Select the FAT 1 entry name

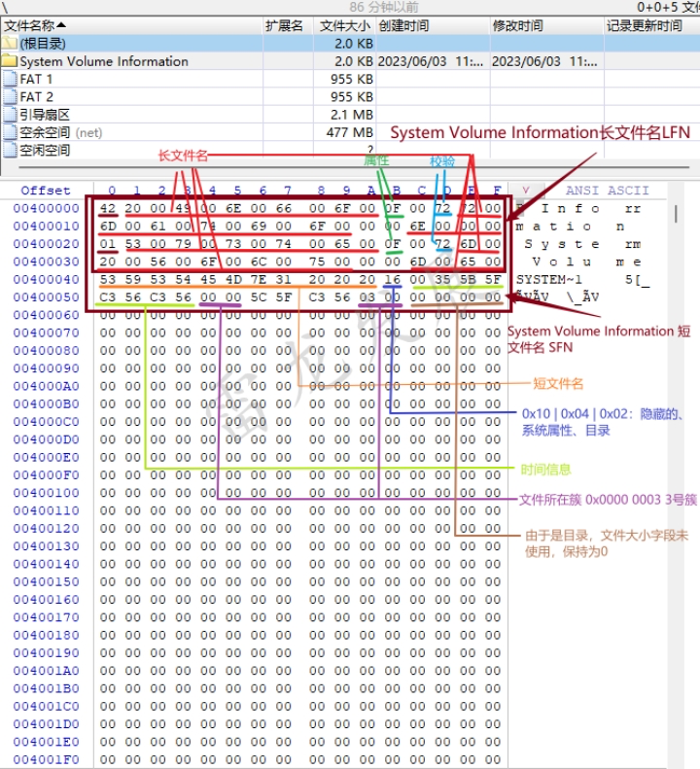click(x=36, y=79)
